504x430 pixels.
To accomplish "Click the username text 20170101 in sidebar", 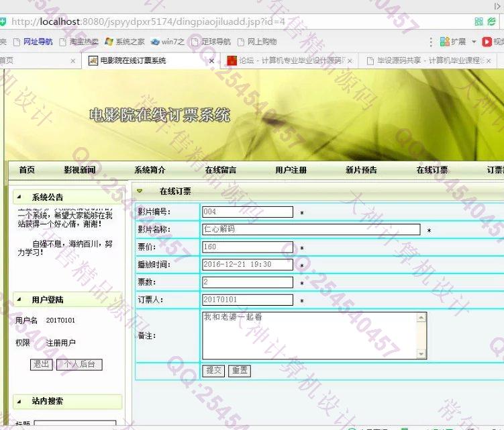I will tap(60, 320).
